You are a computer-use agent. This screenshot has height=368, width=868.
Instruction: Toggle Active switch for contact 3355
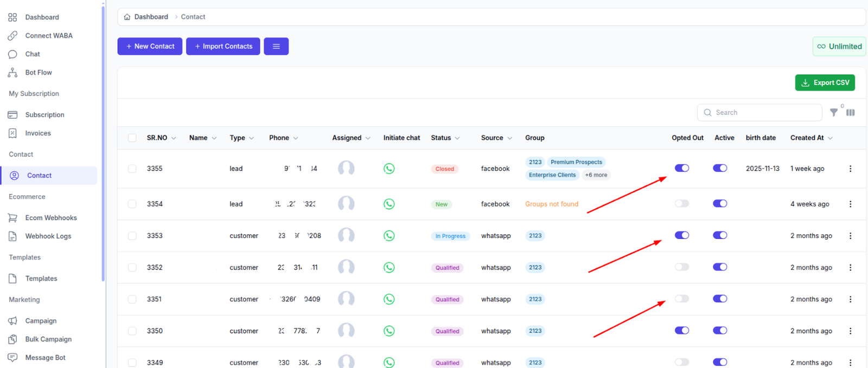pos(720,168)
